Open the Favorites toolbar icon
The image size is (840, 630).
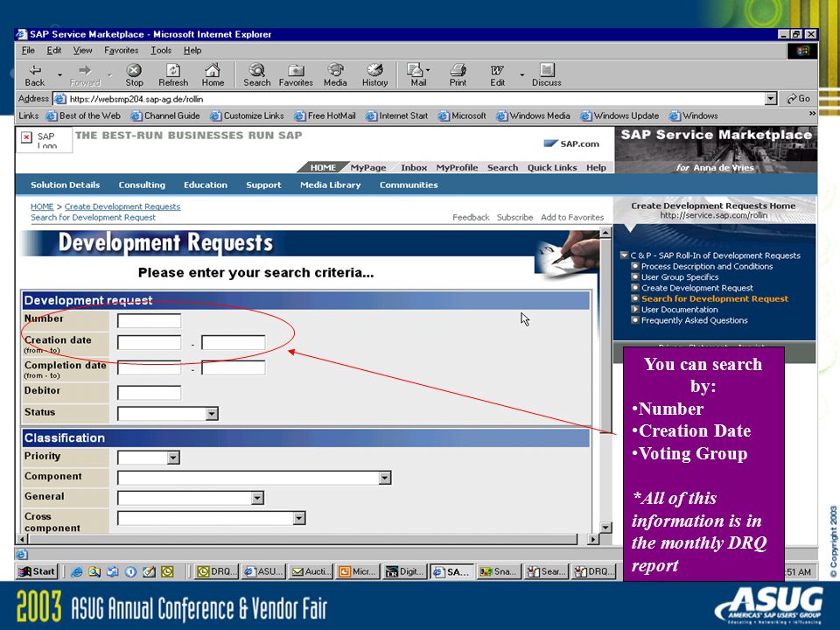tap(296, 75)
